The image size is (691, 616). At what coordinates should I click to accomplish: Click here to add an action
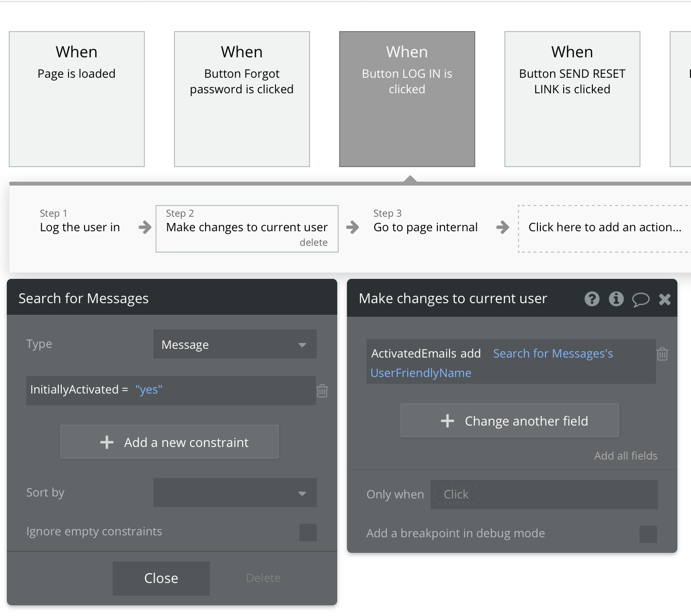click(605, 228)
